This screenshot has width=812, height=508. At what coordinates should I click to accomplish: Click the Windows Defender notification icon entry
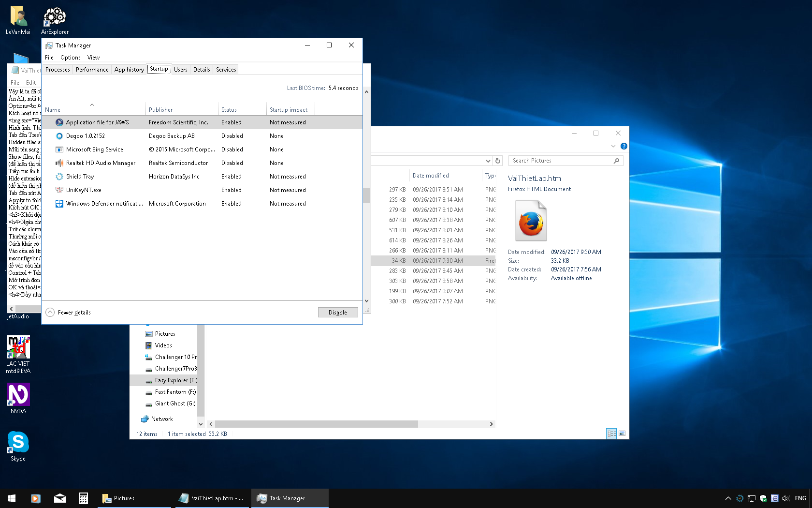(x=59, y=204)
